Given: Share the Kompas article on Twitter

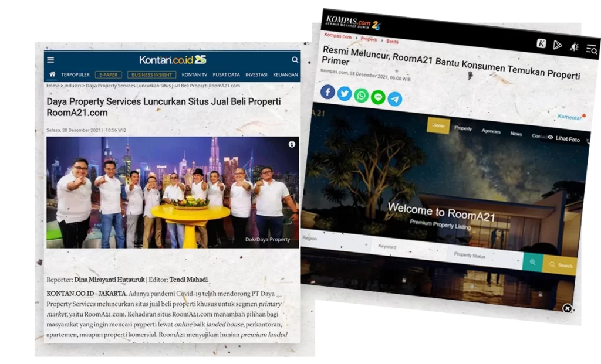Looking at the screenshot, I should click(345, 94).
